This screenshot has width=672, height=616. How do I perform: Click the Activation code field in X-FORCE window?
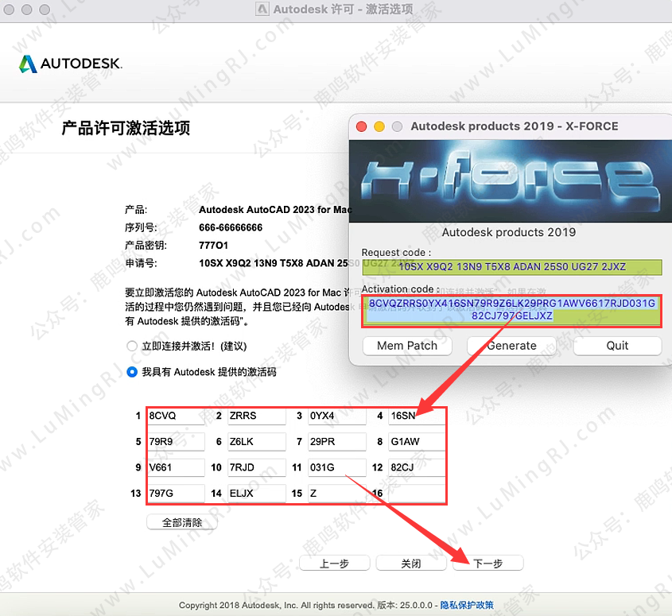(512, 310)
